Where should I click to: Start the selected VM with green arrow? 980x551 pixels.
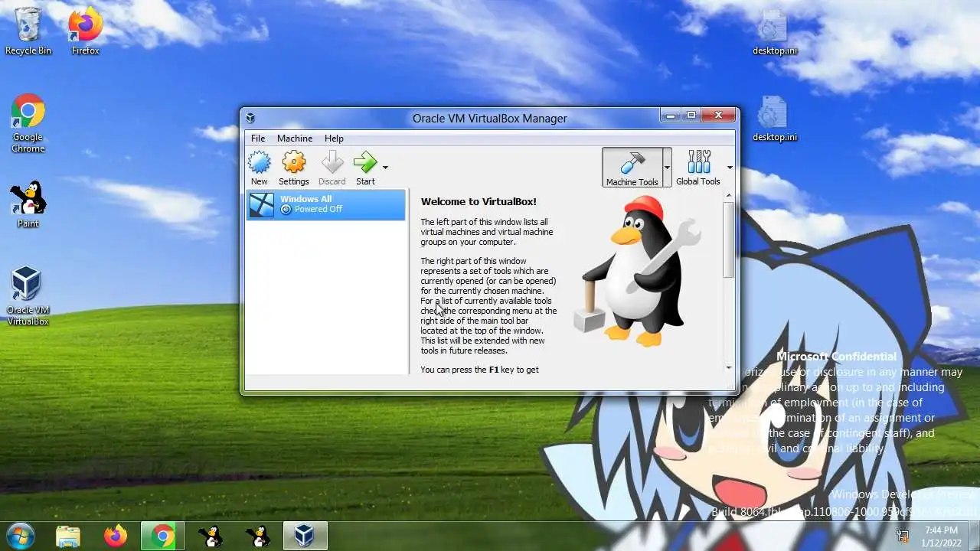[365, 168]
